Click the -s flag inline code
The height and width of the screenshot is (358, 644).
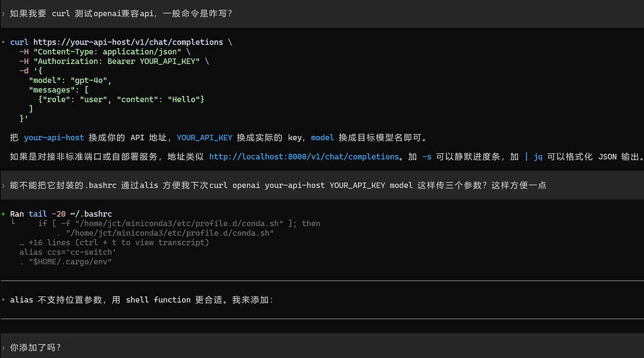[x=427, y=156]
